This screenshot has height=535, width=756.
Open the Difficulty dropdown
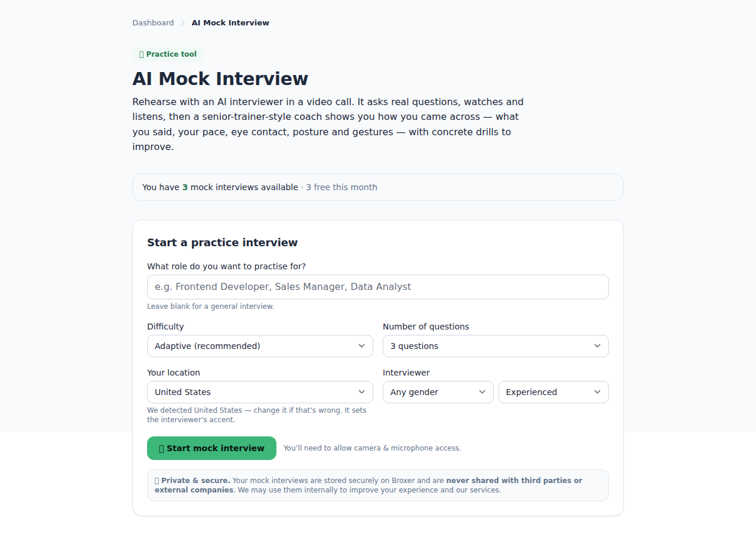(260, 346)
